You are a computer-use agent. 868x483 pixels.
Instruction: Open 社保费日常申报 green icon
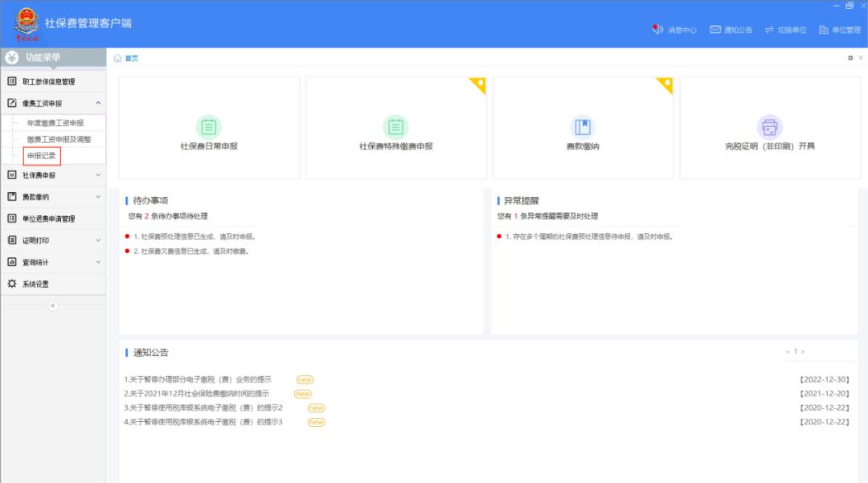(x=209, y=127)
